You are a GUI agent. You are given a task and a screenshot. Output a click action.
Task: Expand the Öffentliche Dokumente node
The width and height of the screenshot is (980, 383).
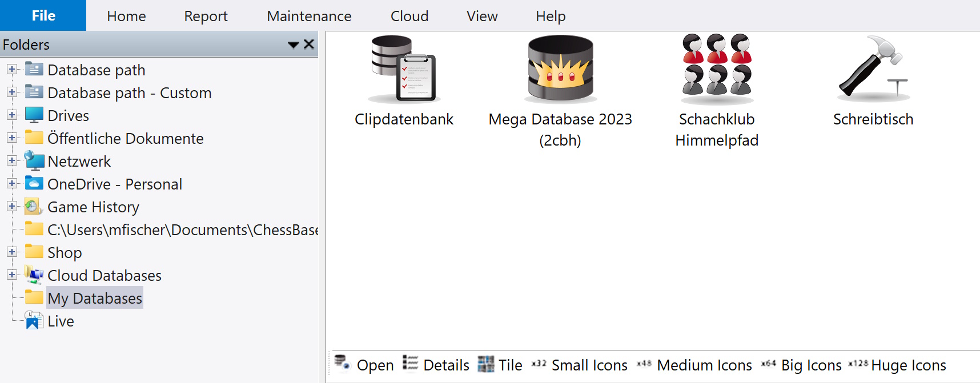click(x=11, y=138)
